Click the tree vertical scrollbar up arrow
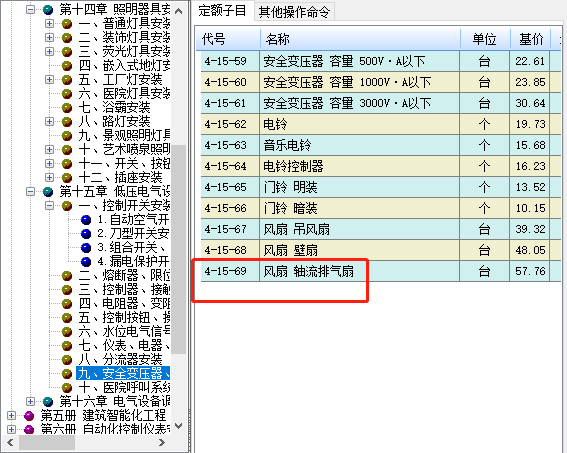Screen dimensions: 567x453 coord(179,11)
